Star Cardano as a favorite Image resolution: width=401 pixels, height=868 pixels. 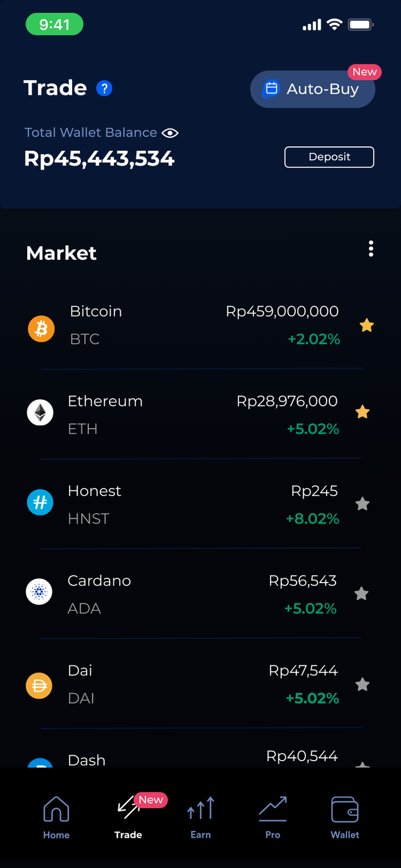[x=361, y=594]
